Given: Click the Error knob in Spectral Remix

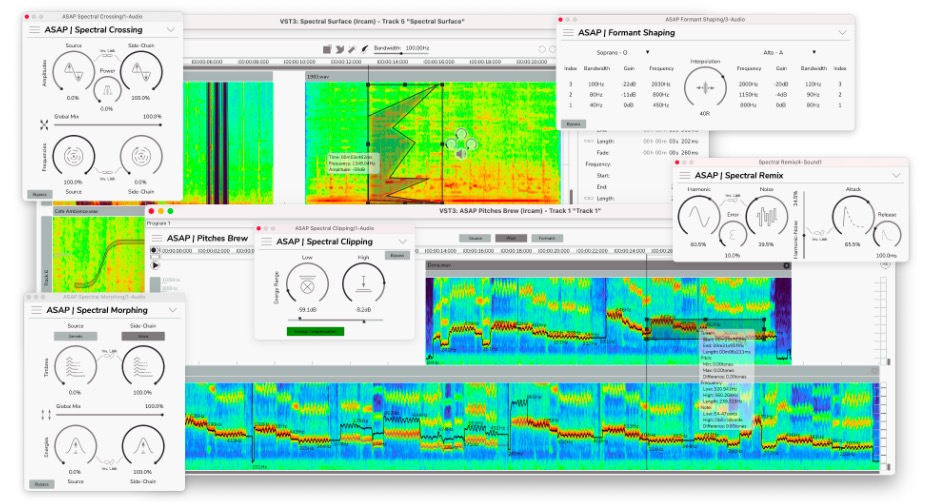Looking at the screenshot, I should [732, 235].
